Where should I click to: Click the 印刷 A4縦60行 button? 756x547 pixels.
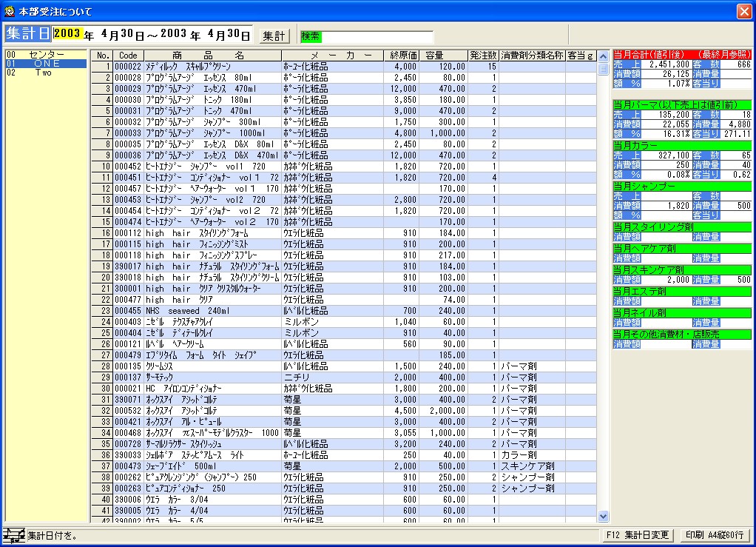[715, 535]
